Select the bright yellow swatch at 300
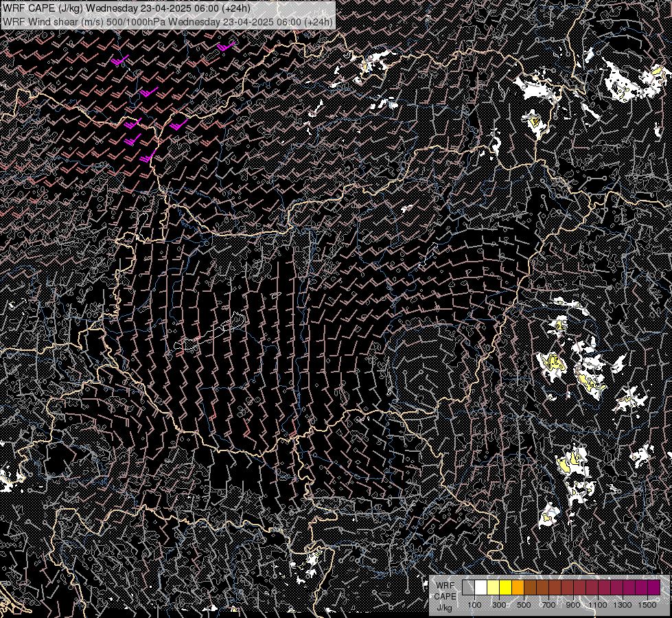 [x=506, y=588]
